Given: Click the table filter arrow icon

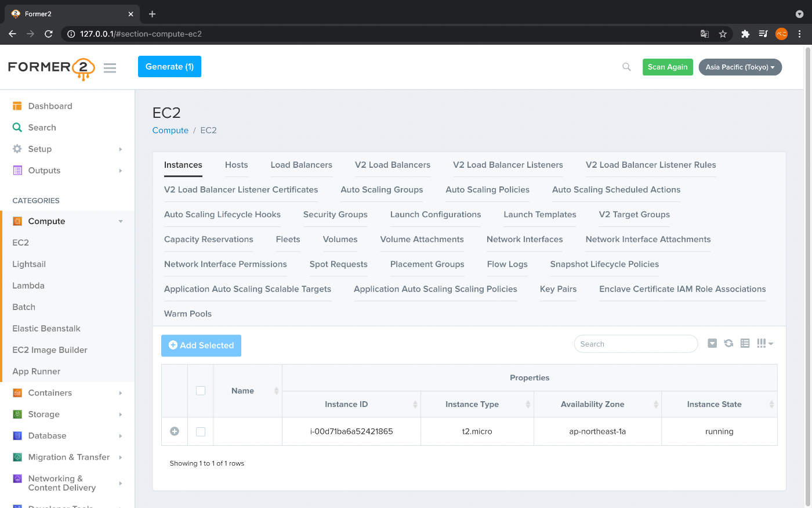Looking at the screenshot, I should pyautogui.click(x=712, y=343).
